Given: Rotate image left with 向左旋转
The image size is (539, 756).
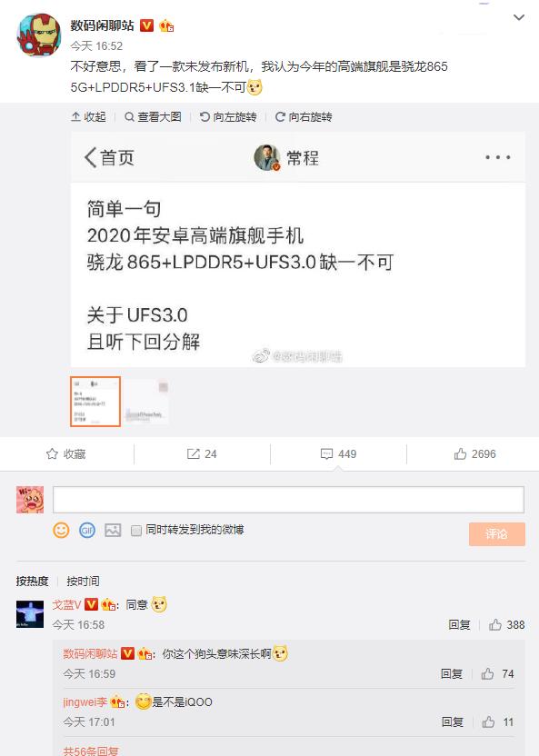Looking at the screenshot, I should [x=228, y=116].
